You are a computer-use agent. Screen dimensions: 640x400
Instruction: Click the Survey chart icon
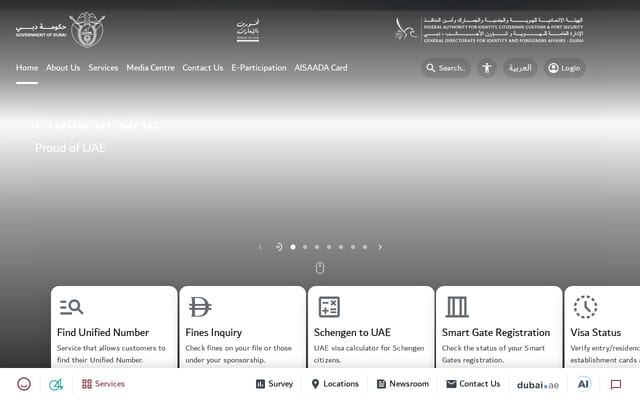(x=260, y=384)
